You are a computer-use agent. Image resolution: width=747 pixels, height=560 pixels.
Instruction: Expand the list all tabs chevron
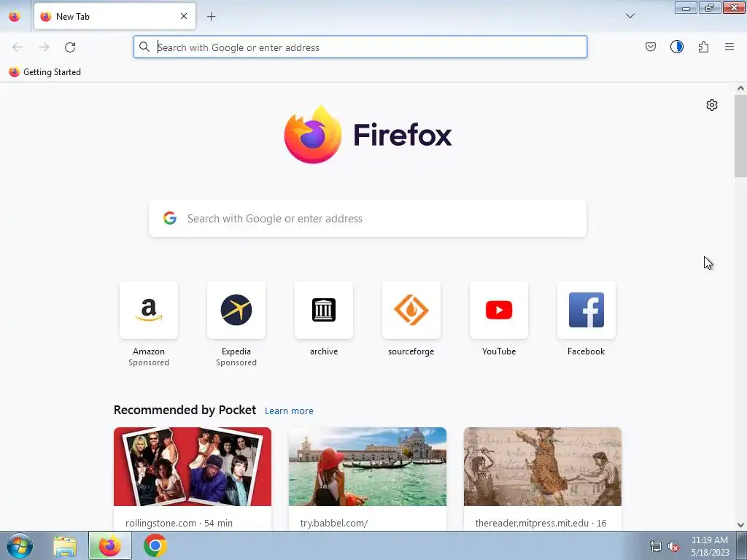click(x=630, y=16)
